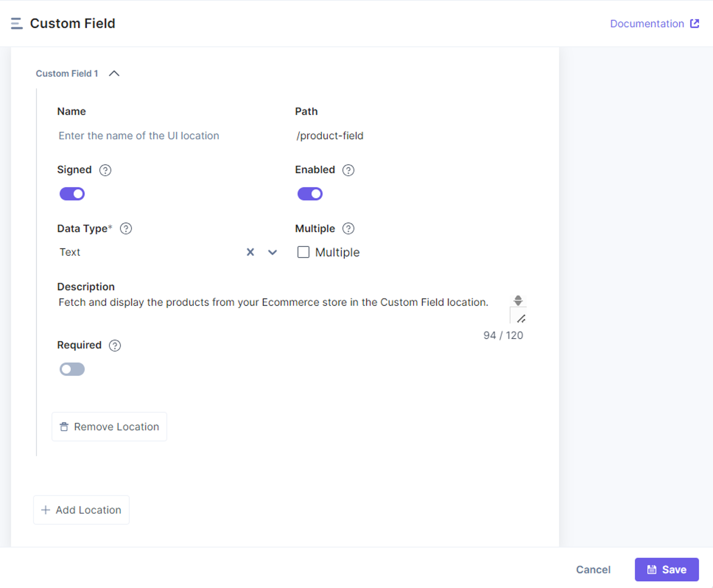Viewport: 713px width, 588px height.
Task: Check the Multiple checkbox
Action: [x=303, y=252]
